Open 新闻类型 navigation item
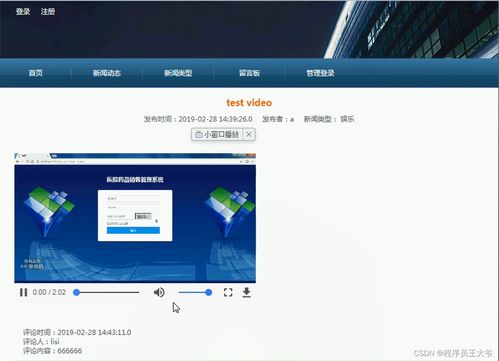Image resolution: width=499 pixels, height=361 pixels. (x=178, y=73)
